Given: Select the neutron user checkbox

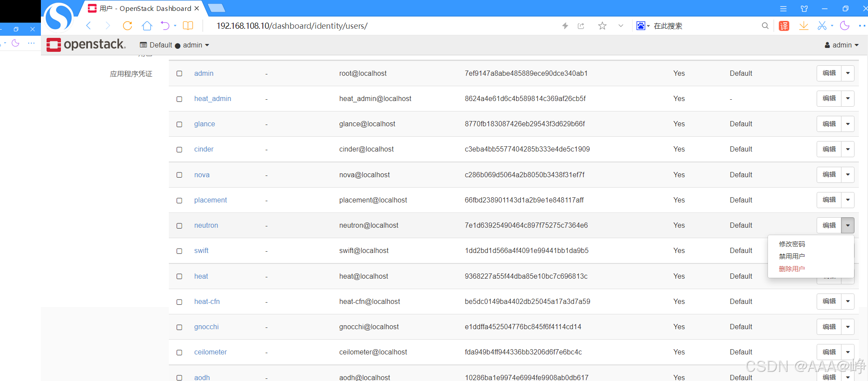Looking at the screenshot, I should [x=179, y=226].
